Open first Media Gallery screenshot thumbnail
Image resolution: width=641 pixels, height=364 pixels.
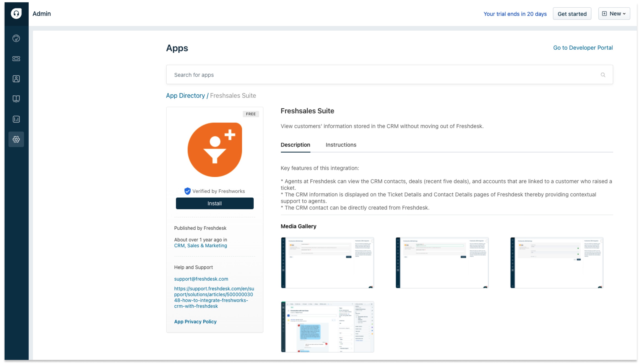[327, 262]
